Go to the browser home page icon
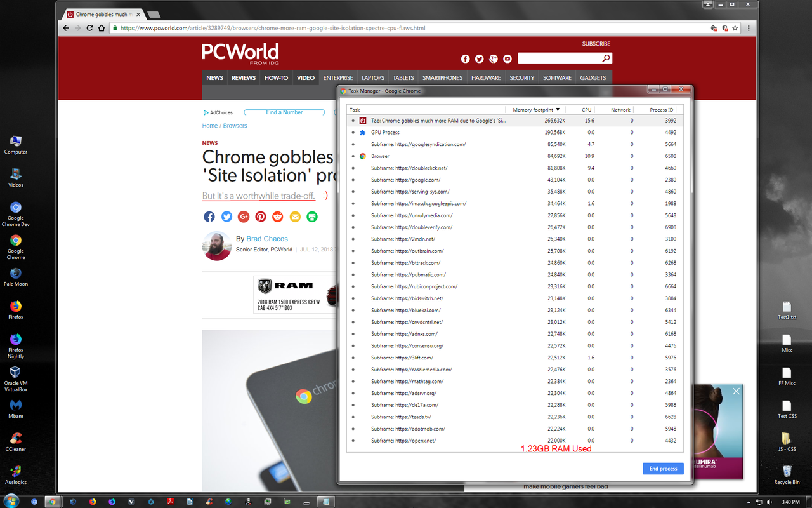The height and width of the screenshot is (508, 812). coord(101,28)
